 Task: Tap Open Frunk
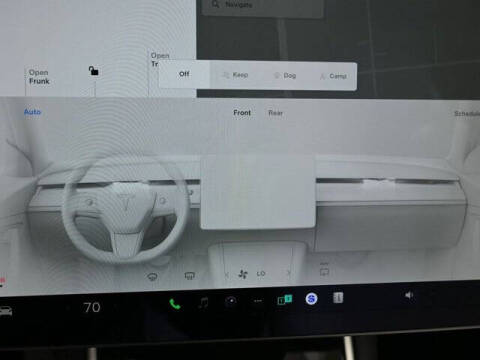(x=39, y=77)
